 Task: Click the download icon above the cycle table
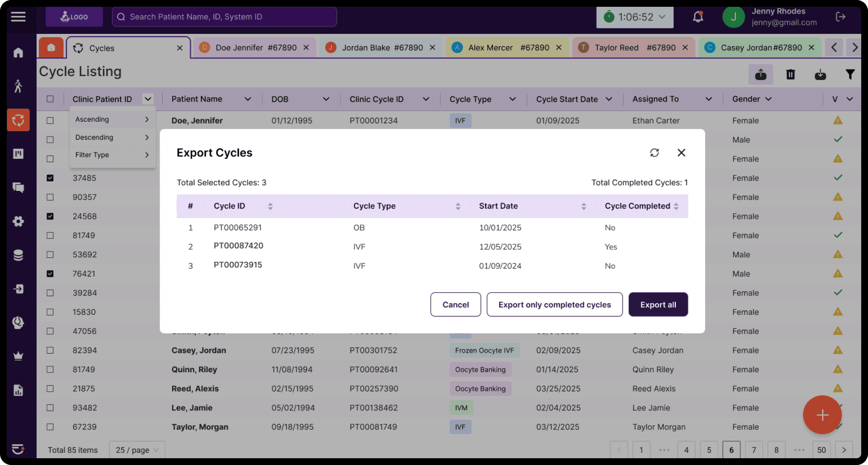click(x=821, y=74)
